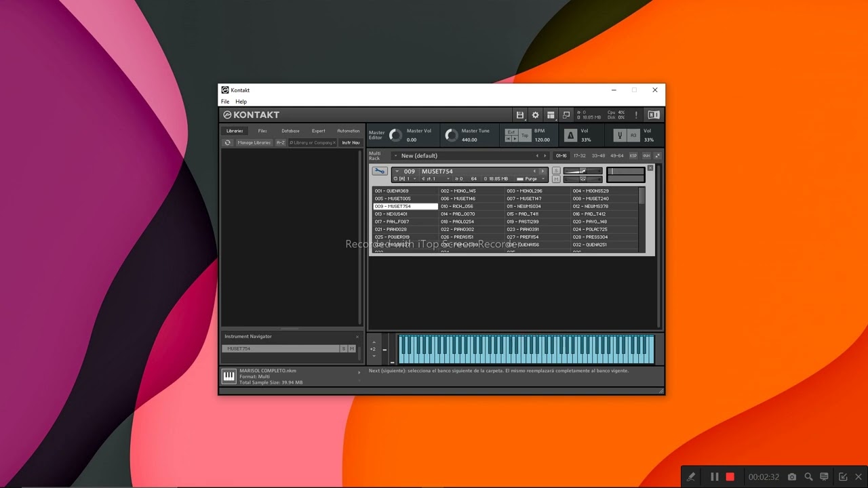Viewport: 868px width, 488px height.
Task: Refresh the libraries list
Action: (x=228, y=142)
